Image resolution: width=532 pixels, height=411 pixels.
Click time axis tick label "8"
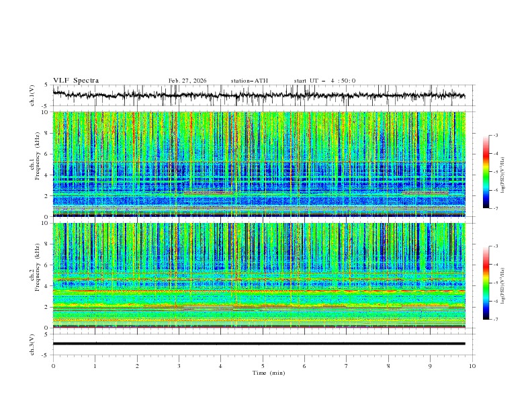388,366
